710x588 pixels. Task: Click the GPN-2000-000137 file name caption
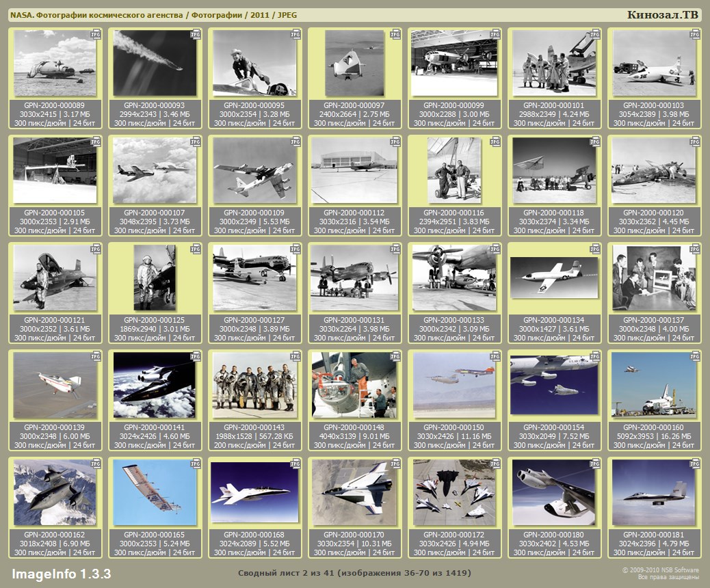coord(655,319)
